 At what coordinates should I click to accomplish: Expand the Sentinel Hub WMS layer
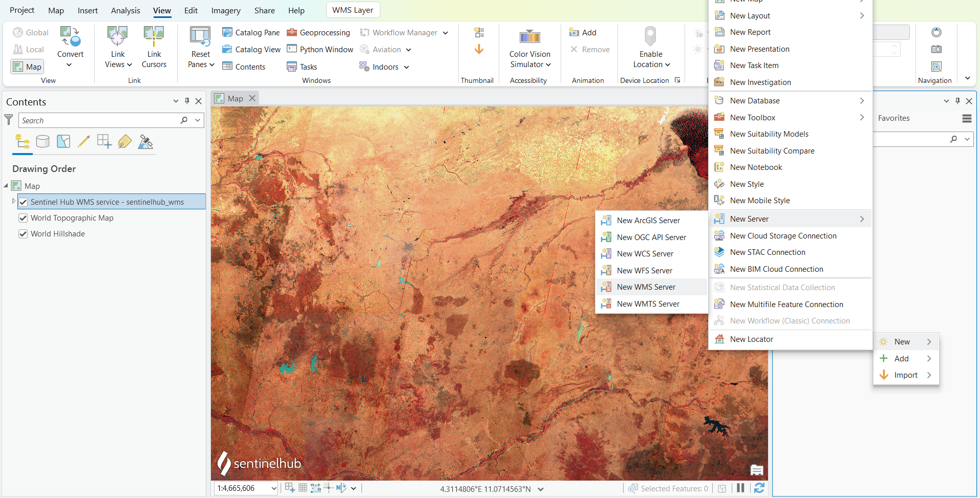coord(13,201)
